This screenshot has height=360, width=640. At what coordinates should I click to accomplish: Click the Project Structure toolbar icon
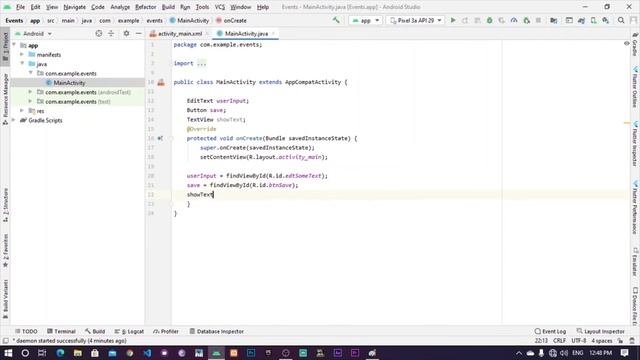(553, 20)
